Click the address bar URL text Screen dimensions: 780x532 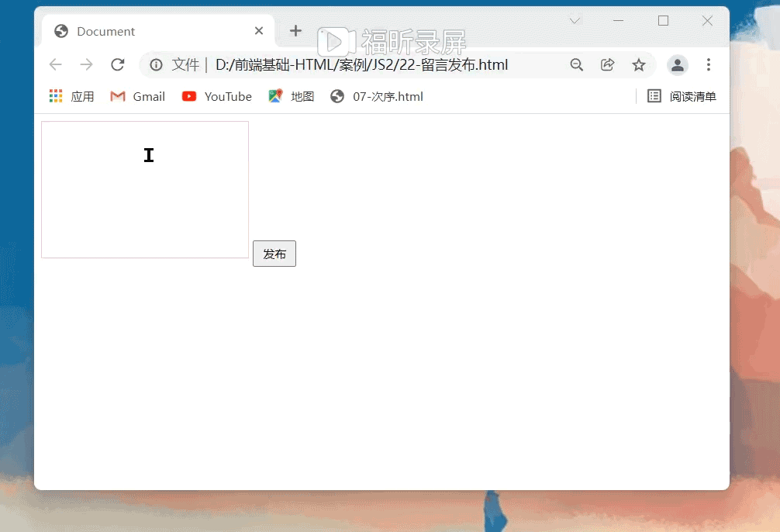click(361, 65)
